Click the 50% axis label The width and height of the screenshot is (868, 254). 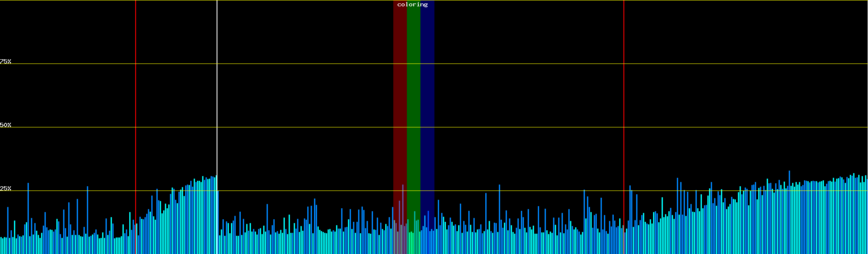coord(6,125)
